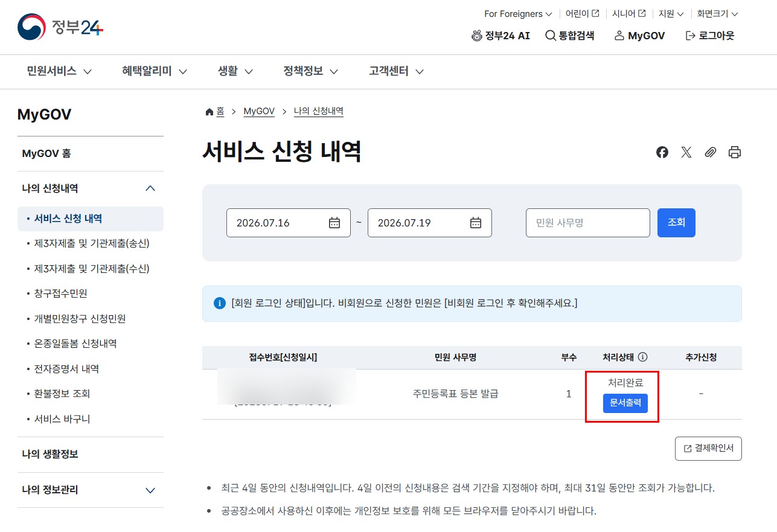Click 문서출력 button
Image resolution: width=777 pixels, height=532 pixels.
click(625, 403)
